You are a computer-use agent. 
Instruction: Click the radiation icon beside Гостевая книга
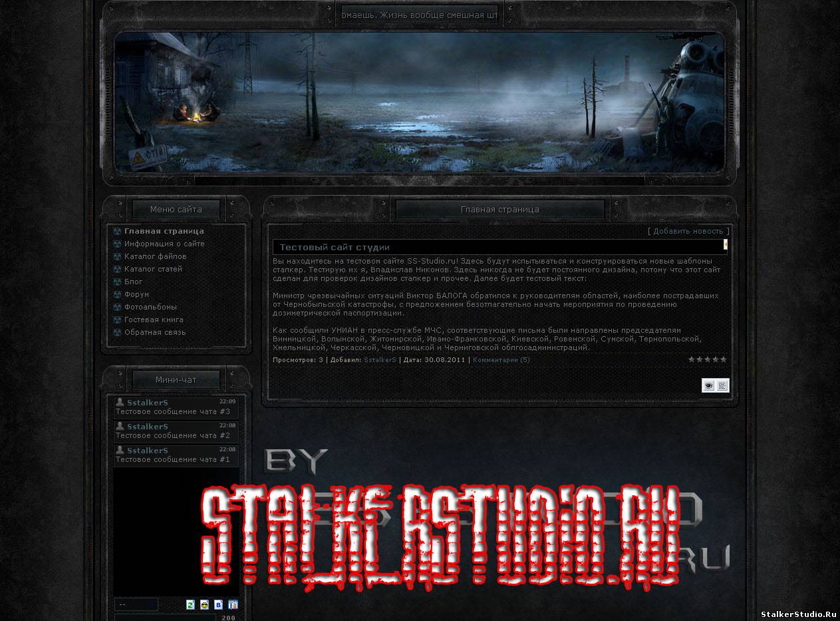click(x=118, y=320)
